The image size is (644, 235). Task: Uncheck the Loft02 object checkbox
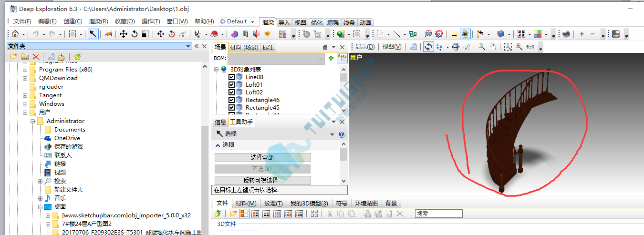(232, 92)
